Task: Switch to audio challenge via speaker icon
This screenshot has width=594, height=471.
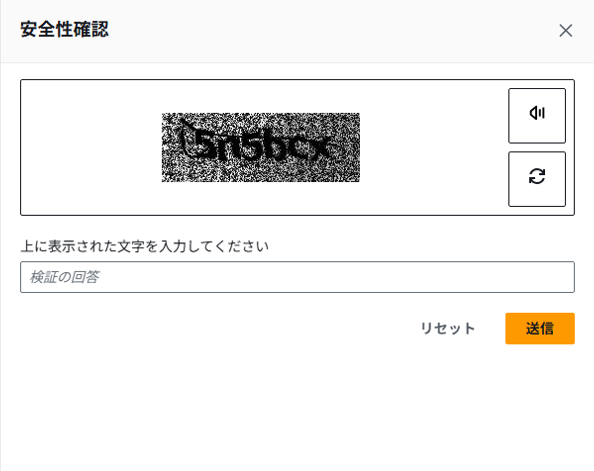Action: tap(537, 116)
